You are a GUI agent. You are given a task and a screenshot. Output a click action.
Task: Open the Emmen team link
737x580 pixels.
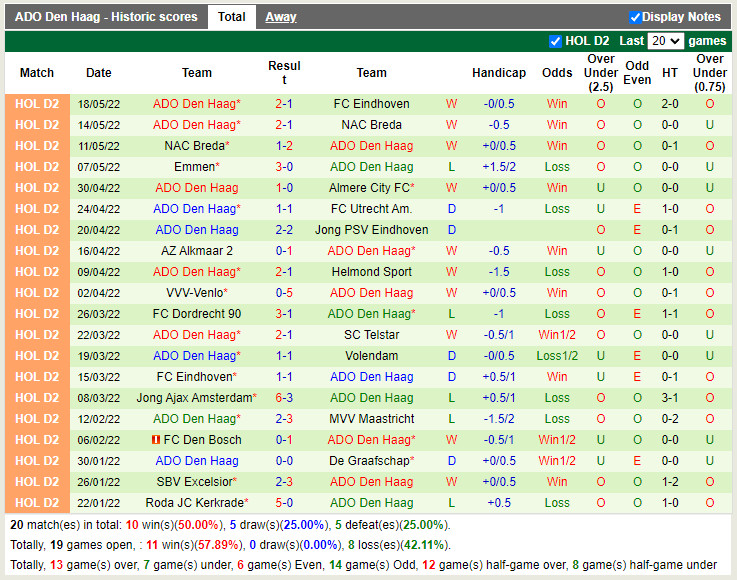tap(194, 167)
